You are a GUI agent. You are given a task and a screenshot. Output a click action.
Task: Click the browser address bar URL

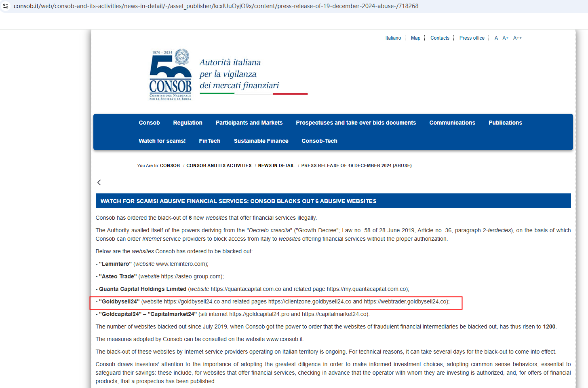tap(216, 6)
